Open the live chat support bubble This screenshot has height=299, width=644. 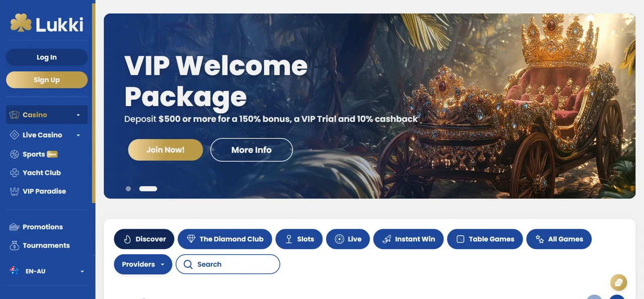click(618, 282)
